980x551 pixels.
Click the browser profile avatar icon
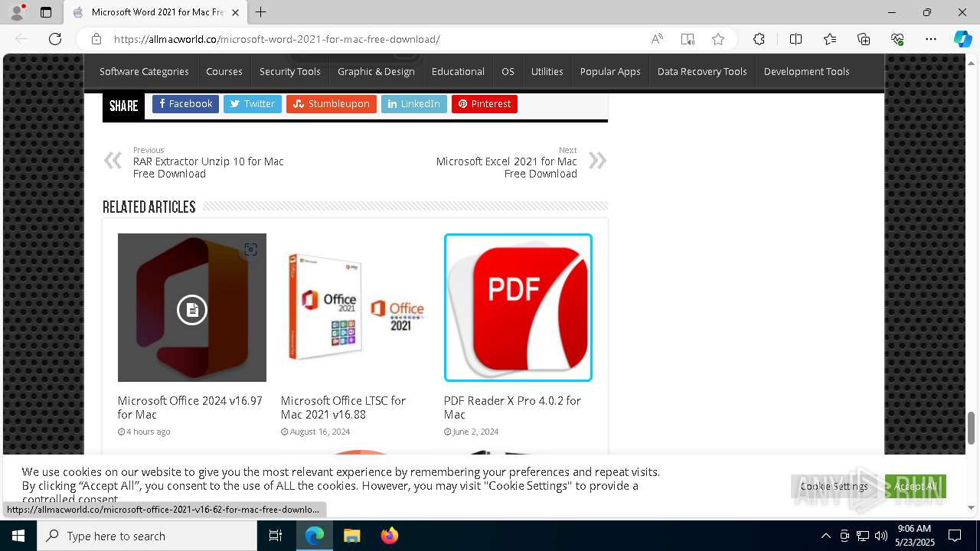pos(17,12)
